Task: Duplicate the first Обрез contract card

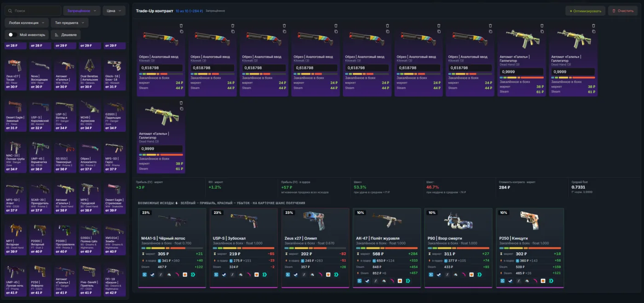Action: (181, 31)
